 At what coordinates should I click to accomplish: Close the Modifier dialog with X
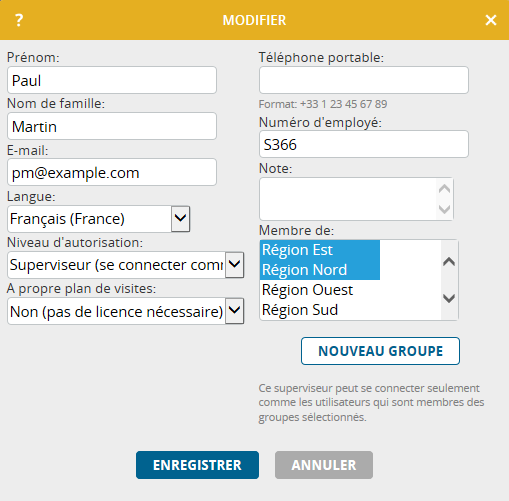491,20
